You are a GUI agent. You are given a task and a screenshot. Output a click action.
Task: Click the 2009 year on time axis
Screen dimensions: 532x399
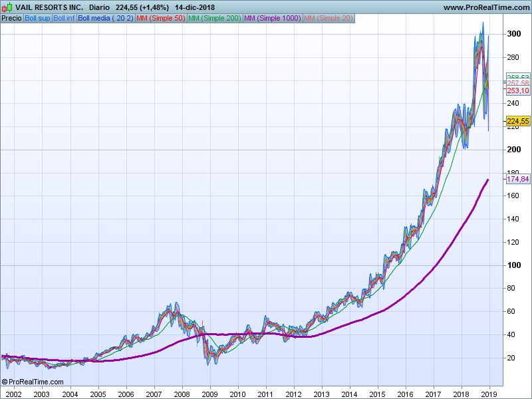click(x=209, y=394)
